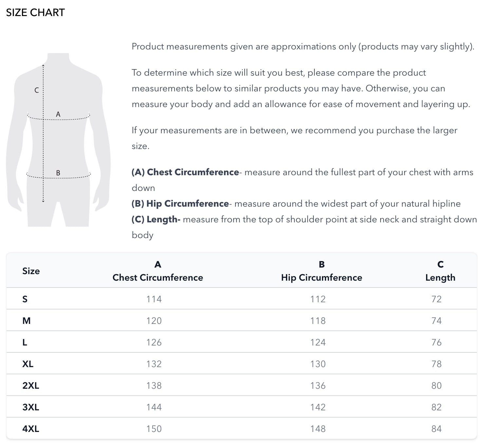The width and height of the screenshot is (486, 448).
Task: Click the bold Chest Circumference definition
Action: (x=185, y=172)
